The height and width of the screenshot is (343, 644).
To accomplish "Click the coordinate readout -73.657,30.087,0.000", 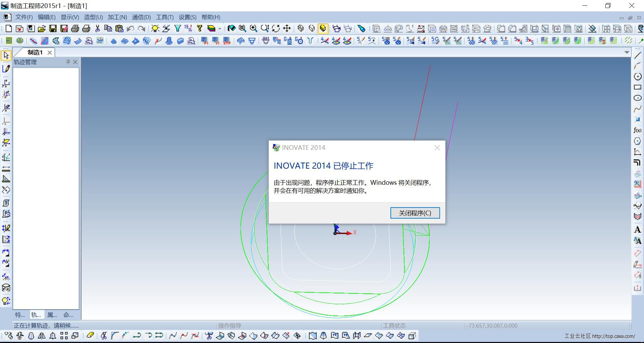I will coord(492,326).
